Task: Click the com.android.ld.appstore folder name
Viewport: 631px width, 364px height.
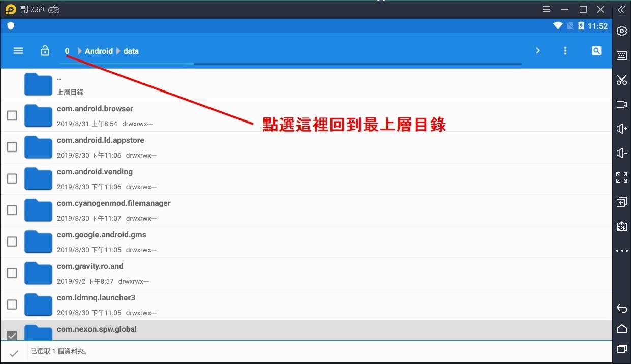Action: [101, 140]
